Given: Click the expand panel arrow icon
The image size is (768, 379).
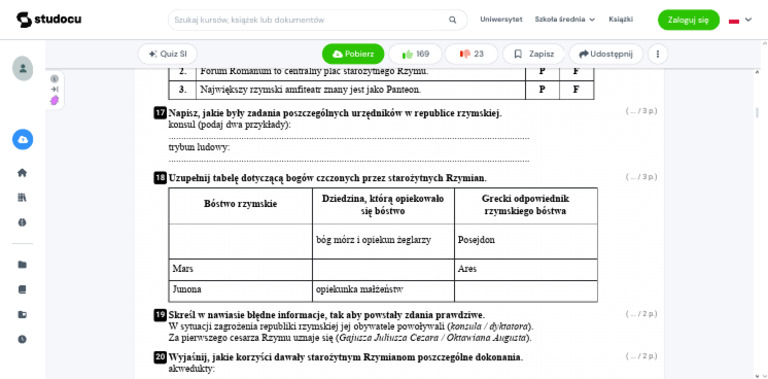Looking at the screenshot, I should click(54, 89).
